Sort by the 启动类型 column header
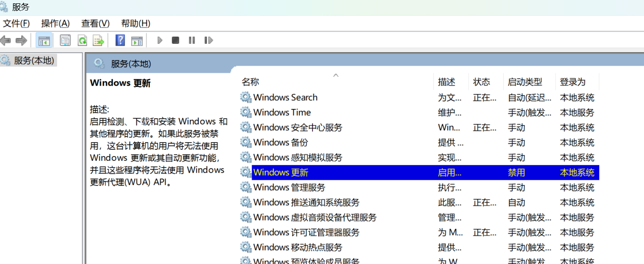Image resolution: width=644 pixels, height=264 pixels. [x=529, y=82]
